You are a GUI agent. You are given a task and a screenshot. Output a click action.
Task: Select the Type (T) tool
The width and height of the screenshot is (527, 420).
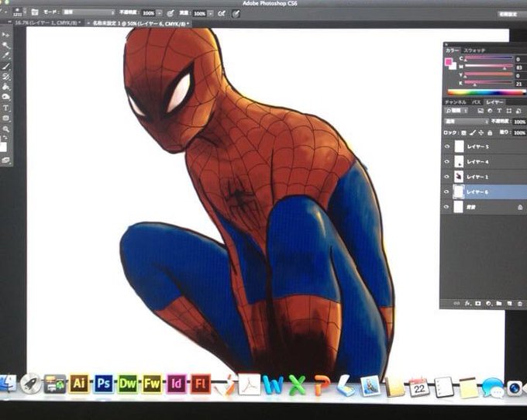[5, 108]
